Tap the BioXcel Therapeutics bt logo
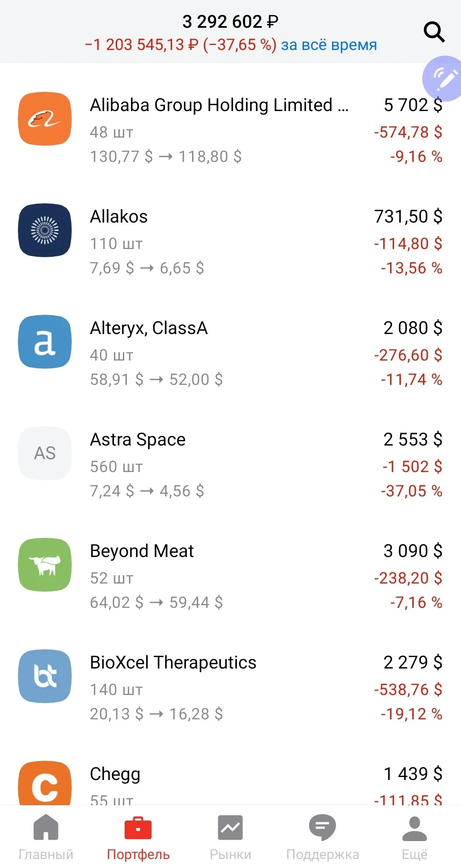 pos(45,676)
